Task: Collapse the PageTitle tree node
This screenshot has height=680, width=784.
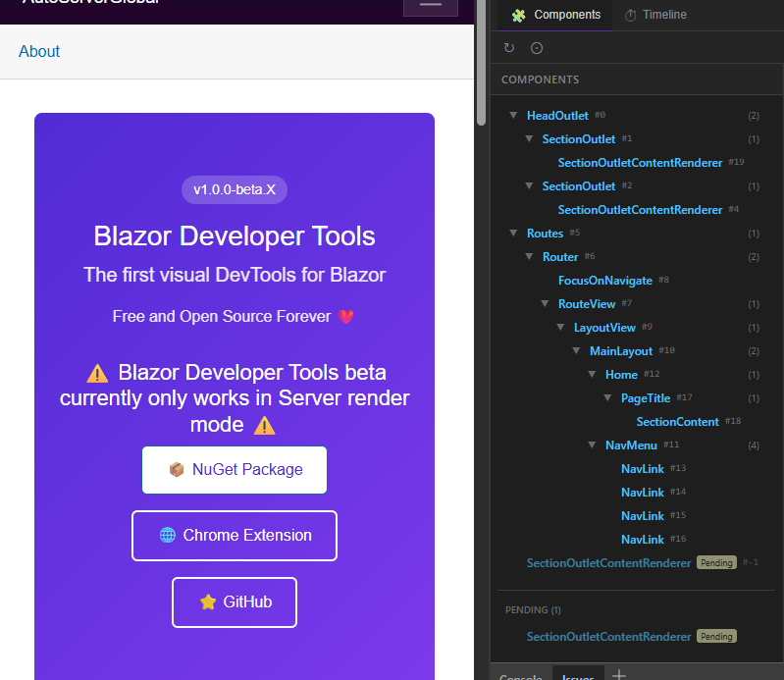Action: click(607, 397)
